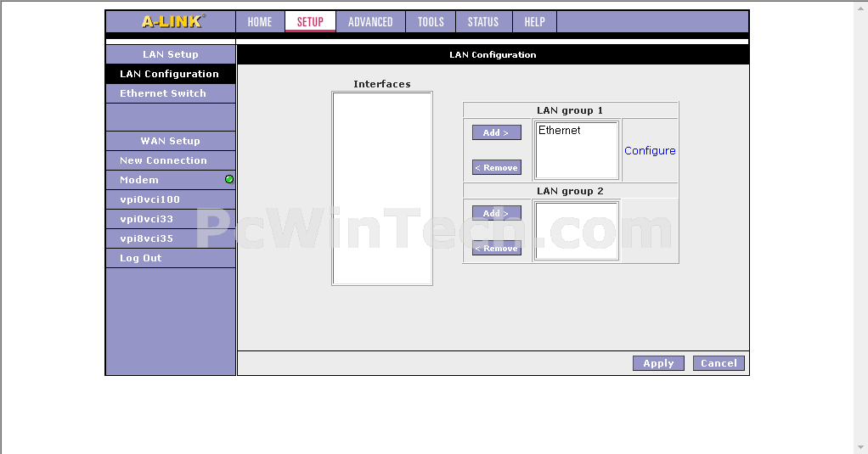Screen dimensions: 868x454
Task: Select LAN Configuration in sidebar
Action: 171,74
